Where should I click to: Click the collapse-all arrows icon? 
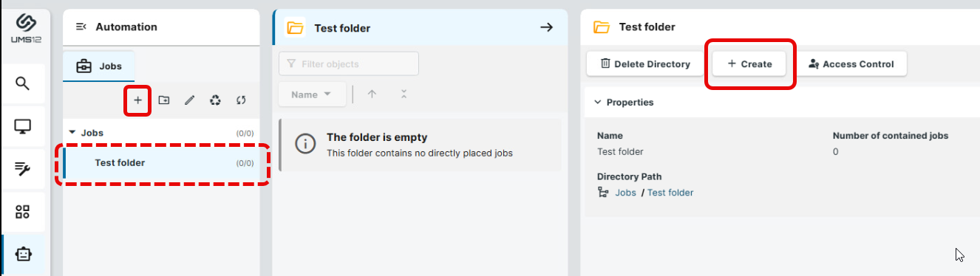(x=403, y=94)
